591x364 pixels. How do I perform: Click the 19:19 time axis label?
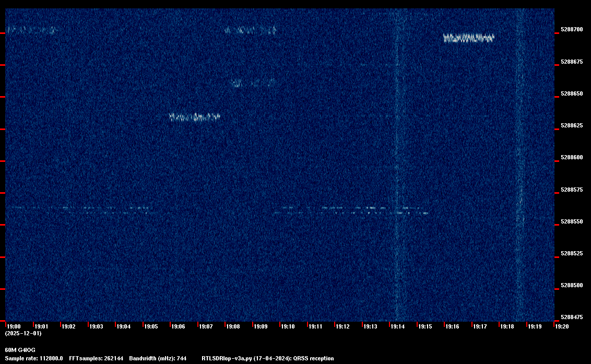pos(535,326)
